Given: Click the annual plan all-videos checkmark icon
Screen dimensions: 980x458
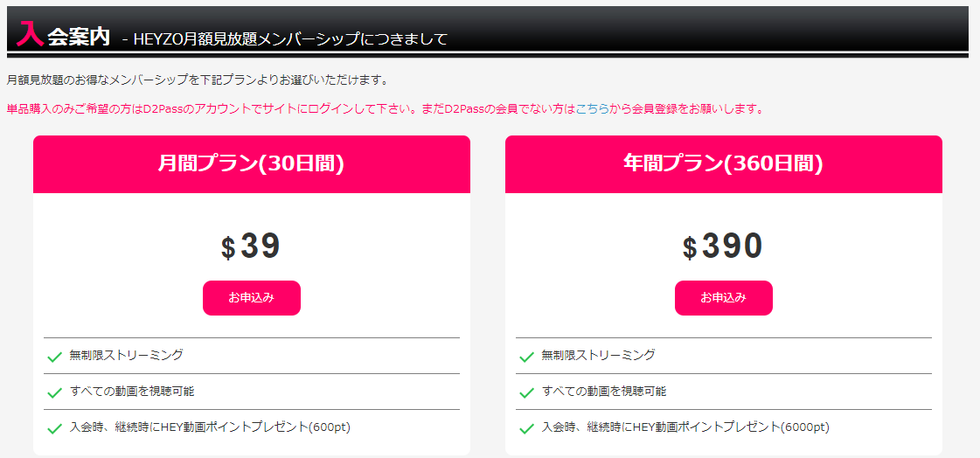Looking at the screenshot, I should (526, 392).
